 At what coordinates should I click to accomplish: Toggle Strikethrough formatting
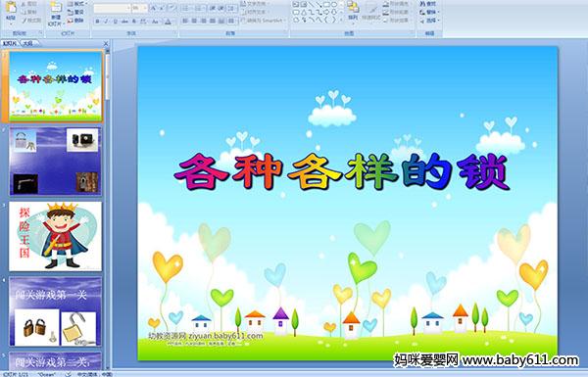click(124, 22)
